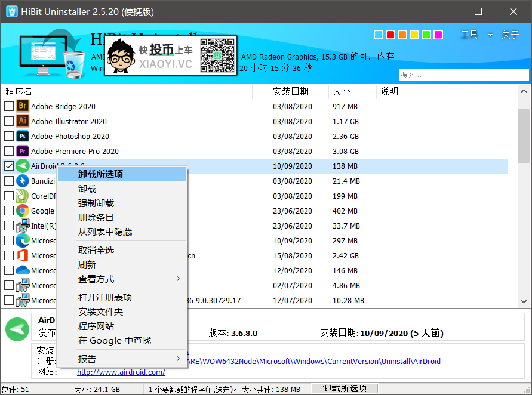Click the green AirDroid icon in list
The image size is (532, 395).
[x=23, y=166]
